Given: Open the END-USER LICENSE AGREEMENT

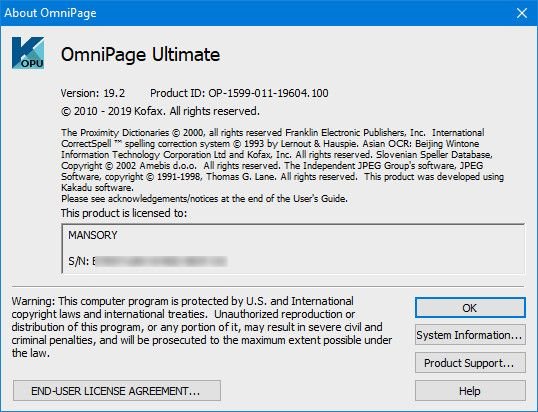Looking at the screenshot, I should pos(117,390).
